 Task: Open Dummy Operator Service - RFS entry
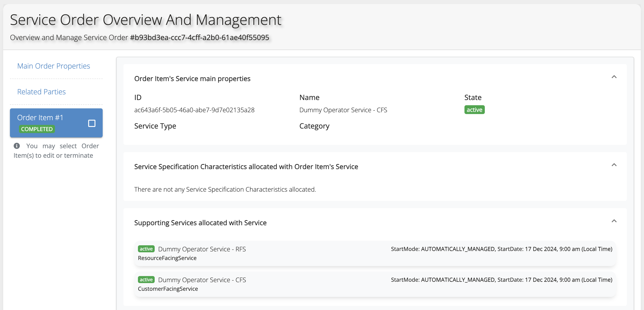202,249
